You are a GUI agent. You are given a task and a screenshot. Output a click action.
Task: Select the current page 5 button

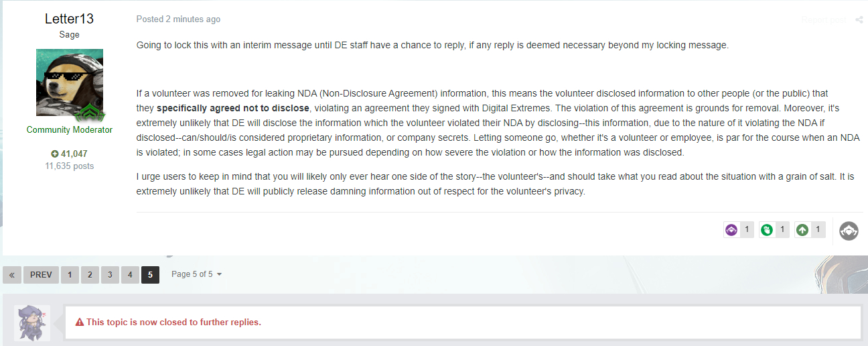point(150,275)
